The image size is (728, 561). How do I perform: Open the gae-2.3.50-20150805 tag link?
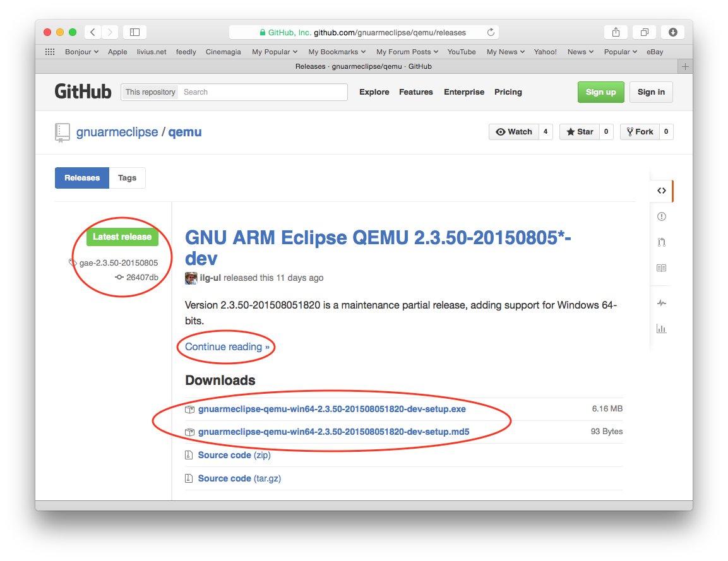click(119, 263)
